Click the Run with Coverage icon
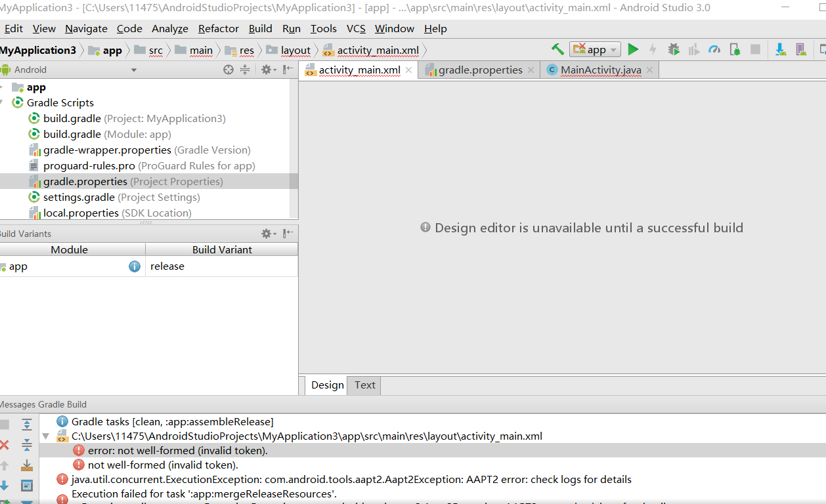The height and width of the screenshot is (504, 826). [x=694, y=49]
